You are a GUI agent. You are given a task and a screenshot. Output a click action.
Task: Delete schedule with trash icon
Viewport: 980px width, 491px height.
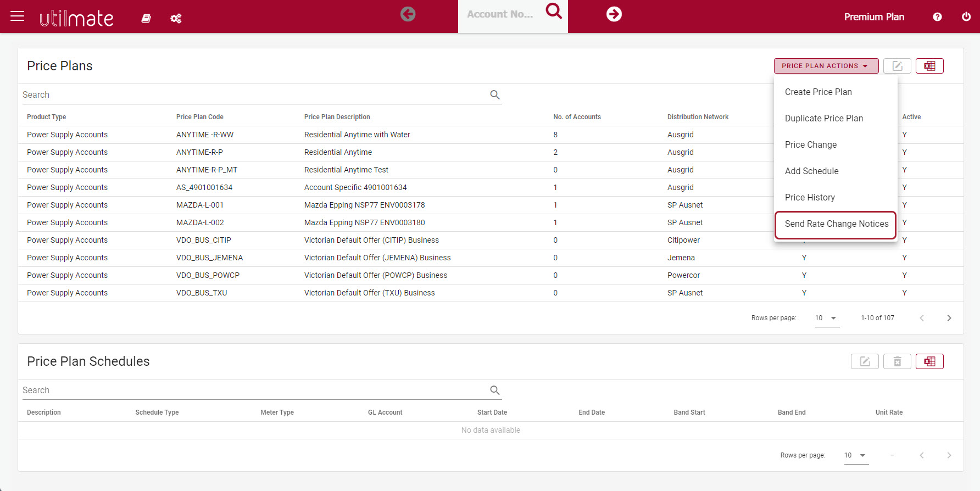(x=897, y=361)
